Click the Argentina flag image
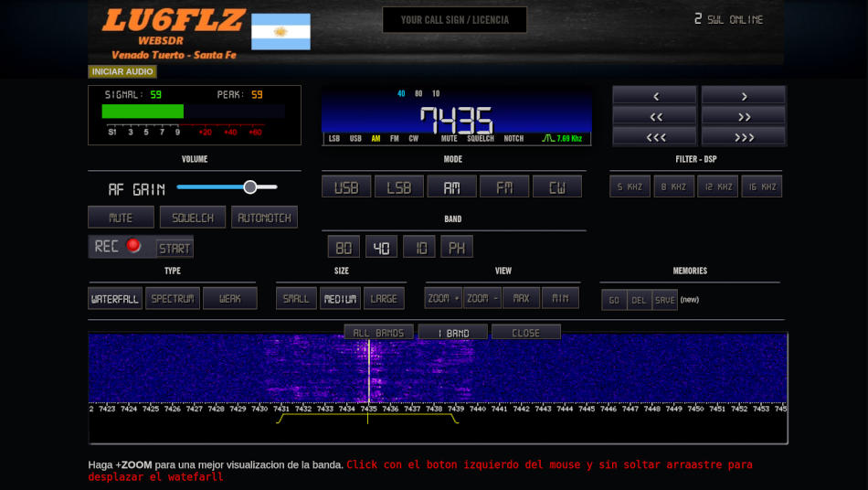868x490 pixels. coord(281,32)
